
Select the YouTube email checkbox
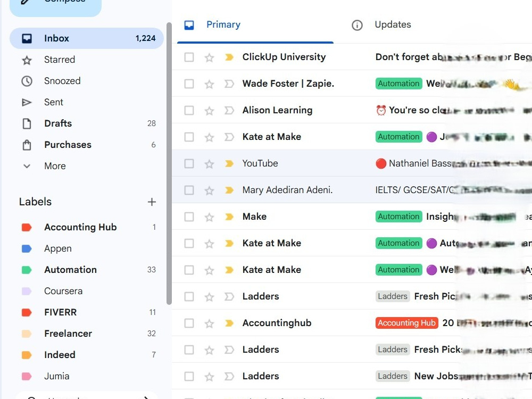pos(189,164)
